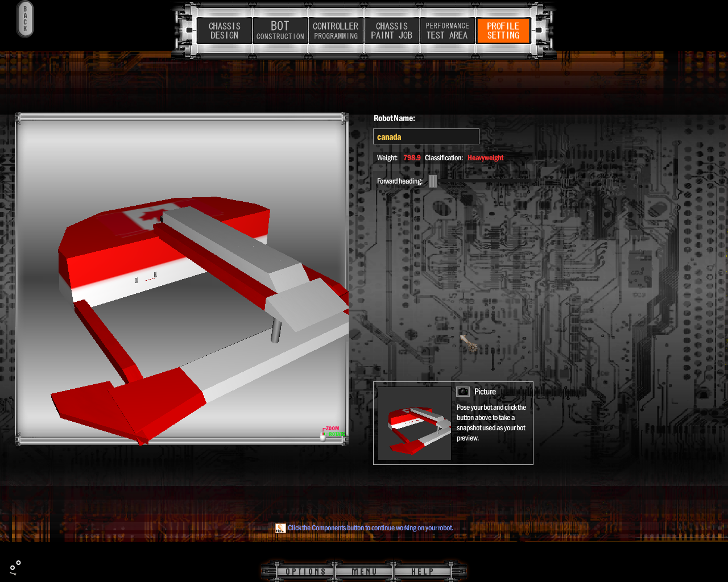728x582 pixels.
Task: Click the camera icon to take snapshot
Action: point(463,392)
